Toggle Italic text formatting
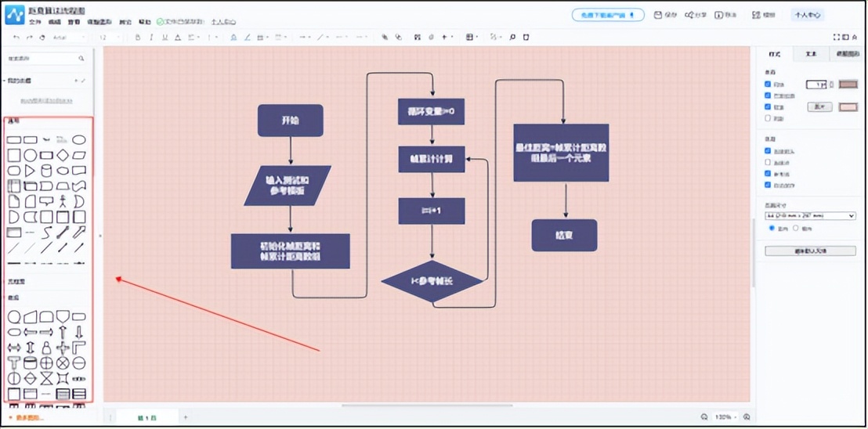Screen dimensions: 868x429 click(x=151, y=38)
